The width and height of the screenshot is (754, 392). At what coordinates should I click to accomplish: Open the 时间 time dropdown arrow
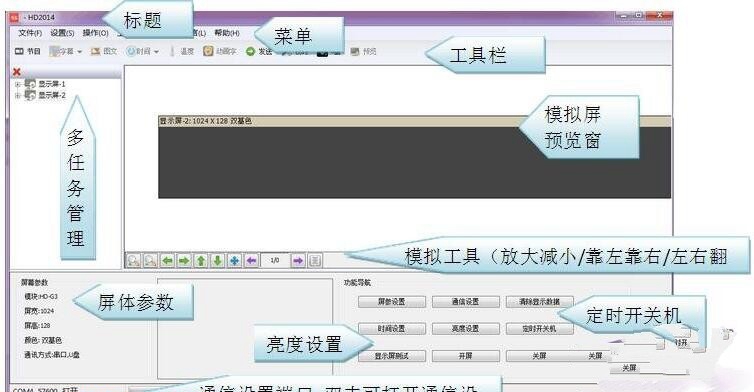tap(156, 51)
